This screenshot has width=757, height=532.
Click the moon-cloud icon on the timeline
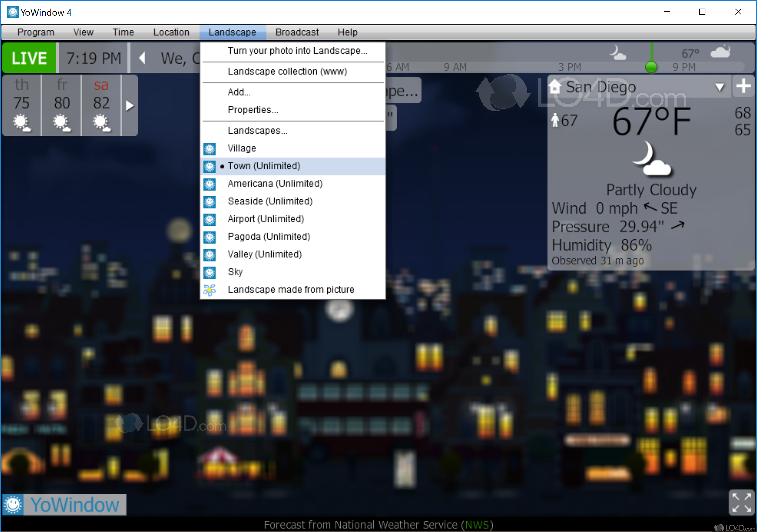(x=617, y=53)
